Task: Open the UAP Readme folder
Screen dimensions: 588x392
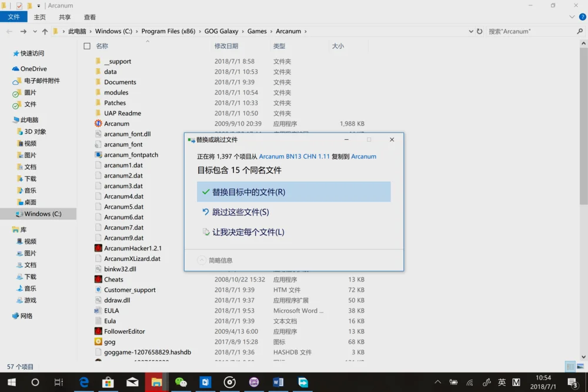Action: click(122, 113)
